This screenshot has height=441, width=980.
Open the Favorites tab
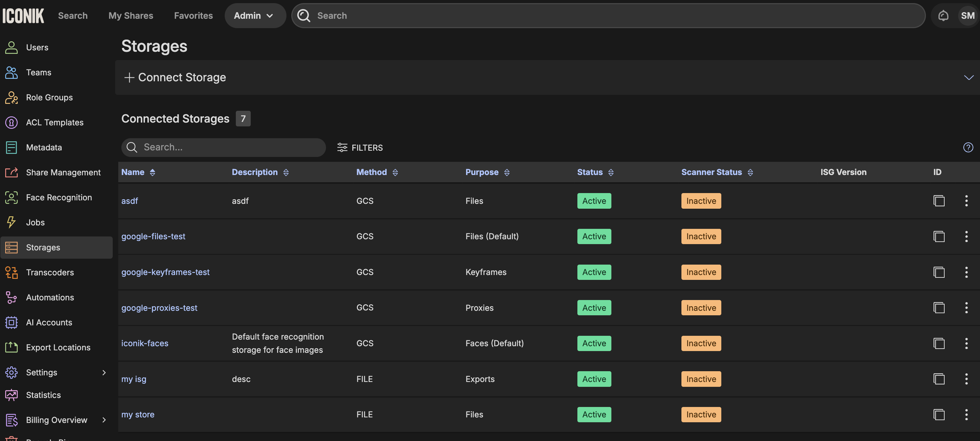point(193,16)
